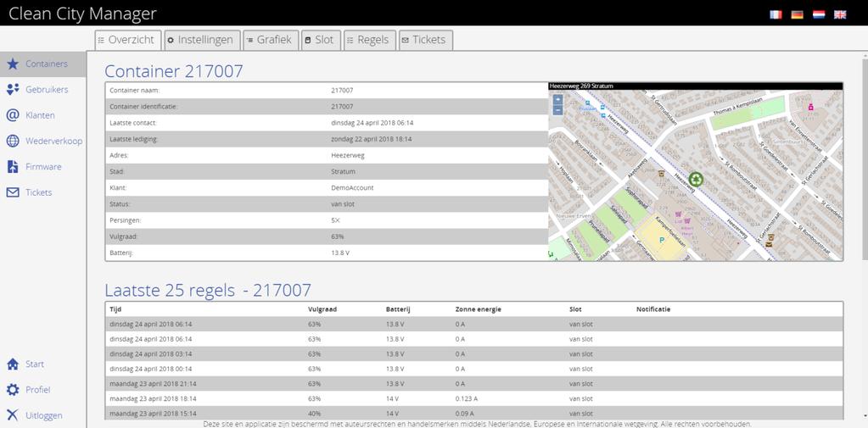Click the Laatste 25 regels heading
Screen dimensions: 868x428
click(x=208, y=290)
